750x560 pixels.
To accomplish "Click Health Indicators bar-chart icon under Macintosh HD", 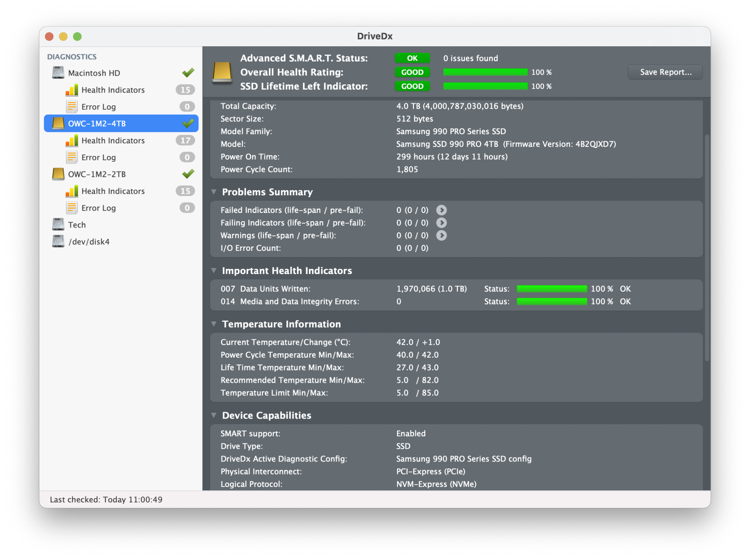I will click(72, 90).
